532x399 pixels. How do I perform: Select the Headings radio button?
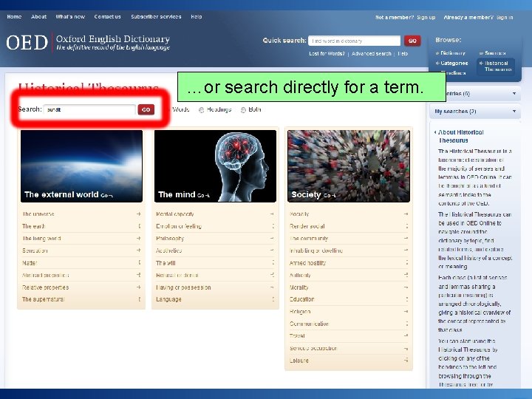201,110
